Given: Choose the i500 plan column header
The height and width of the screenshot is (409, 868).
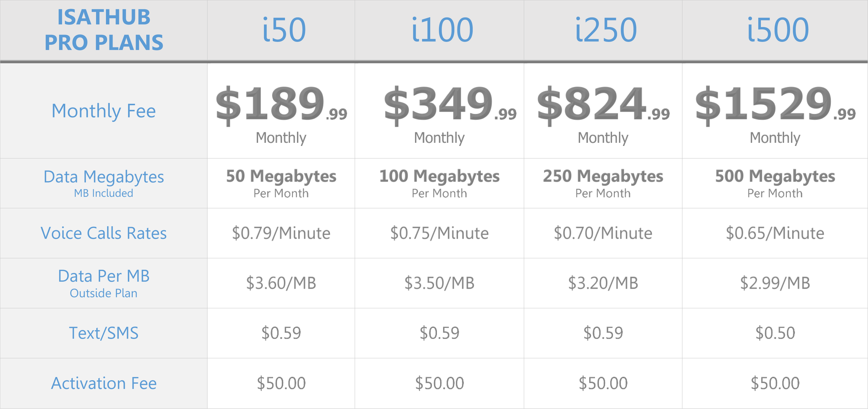Looking at the screenshot, I should (778, 30).
